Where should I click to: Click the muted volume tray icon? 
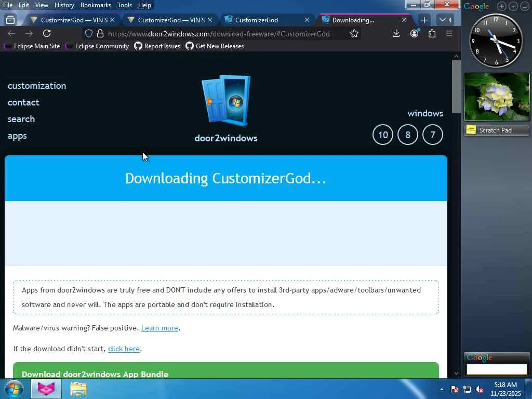tap(480, 389)
